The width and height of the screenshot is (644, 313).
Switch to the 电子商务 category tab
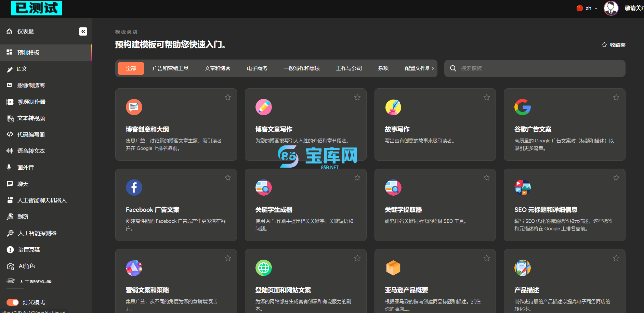point(257,68)
